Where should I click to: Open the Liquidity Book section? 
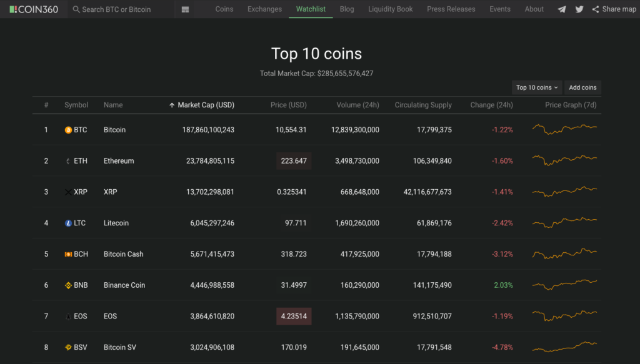coord(390,9)
